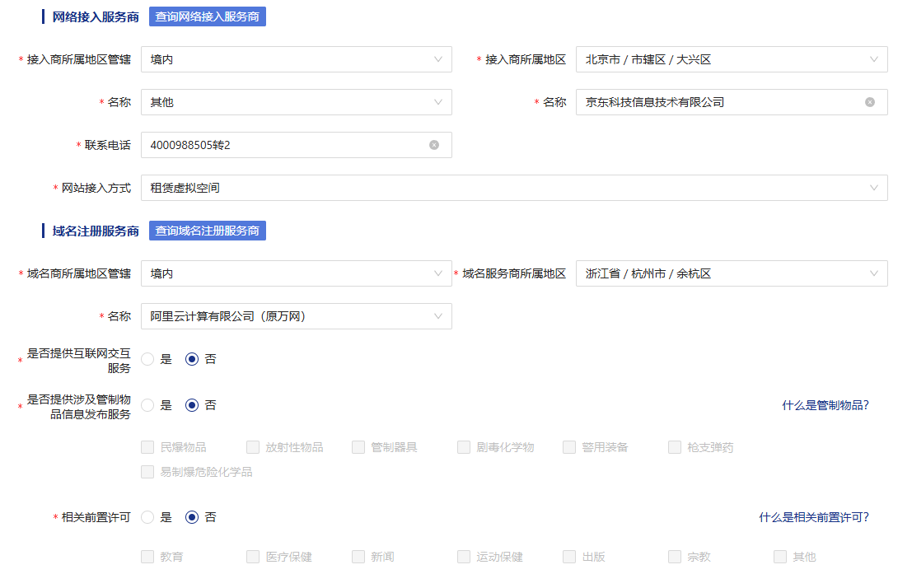Tick the 枪支弹药 checkbox
Screen dimensions: 912x588
tap(676, 447)
